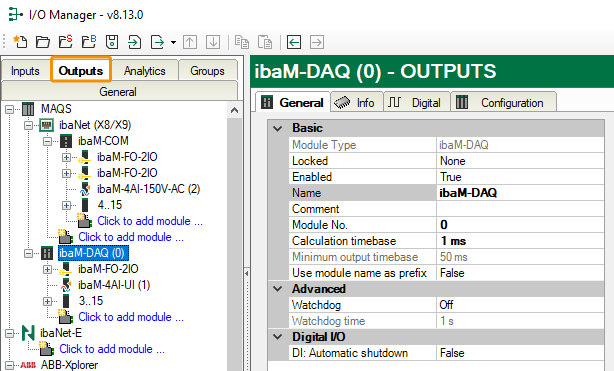Open the General tab of ibaM-DAQ
The height and width of the screenshot is (371, 614).
coord(293,103)
